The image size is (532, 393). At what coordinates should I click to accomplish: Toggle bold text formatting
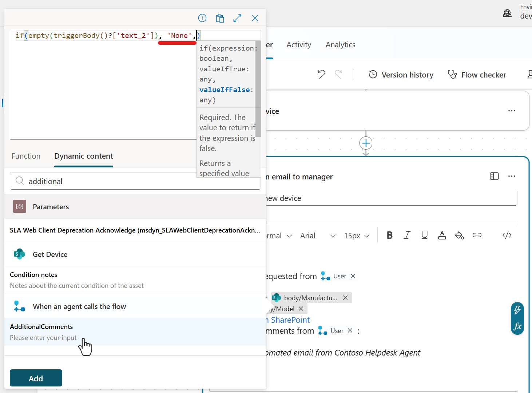tap(389, 235)
